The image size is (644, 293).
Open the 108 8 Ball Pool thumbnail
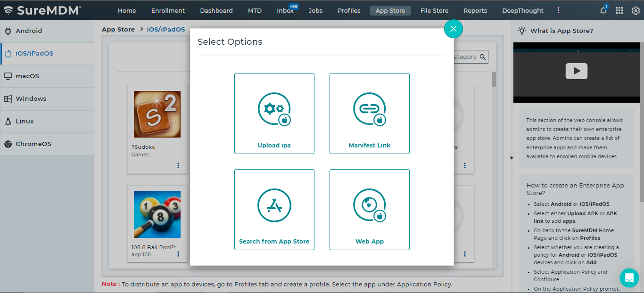[157, 214]
